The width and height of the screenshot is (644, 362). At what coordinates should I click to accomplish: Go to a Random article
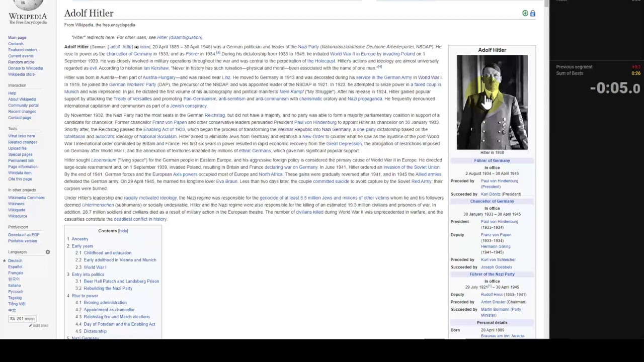pos(21,62)
